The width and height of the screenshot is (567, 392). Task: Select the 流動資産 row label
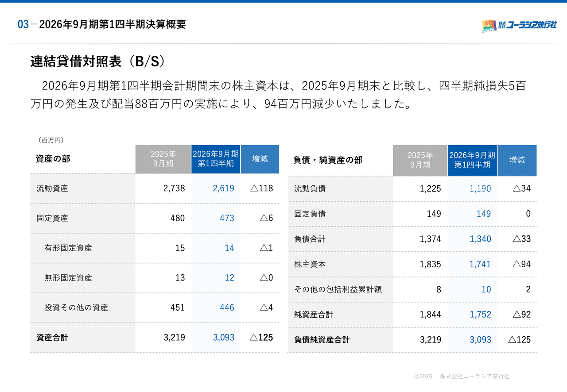pyautogui.click(x=52, y=188)
